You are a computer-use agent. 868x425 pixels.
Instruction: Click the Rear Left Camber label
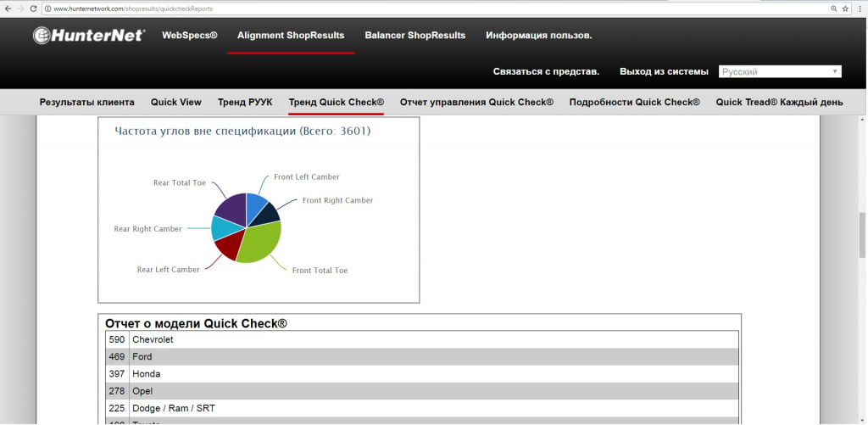click(169, 270)
